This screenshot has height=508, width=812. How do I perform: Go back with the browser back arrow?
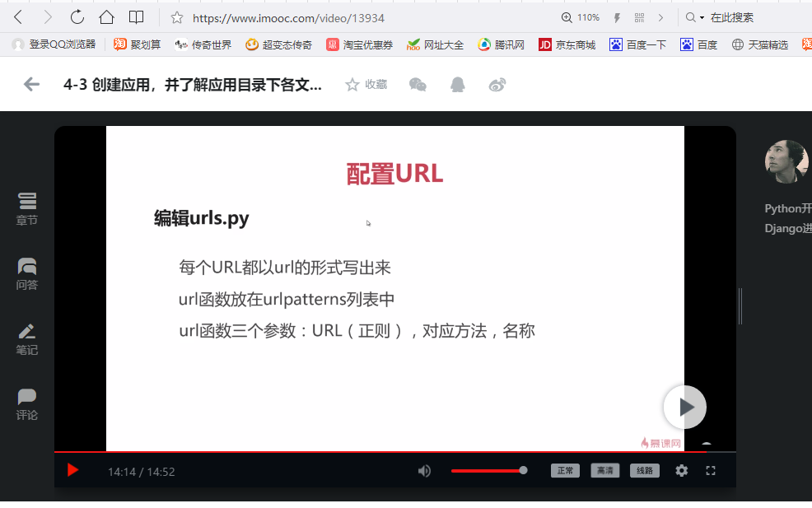[18, 17]
